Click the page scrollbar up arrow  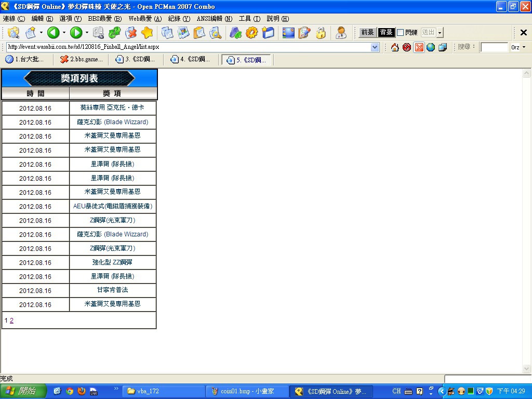[526, 73]
